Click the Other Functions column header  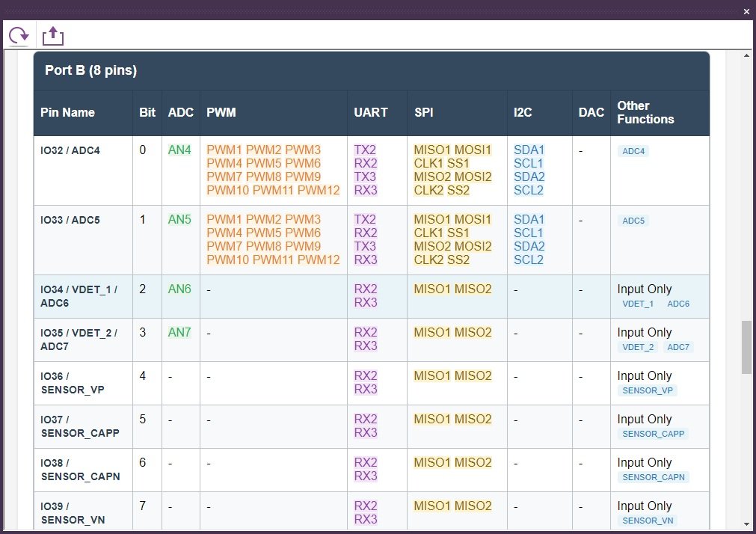point(645,112)
